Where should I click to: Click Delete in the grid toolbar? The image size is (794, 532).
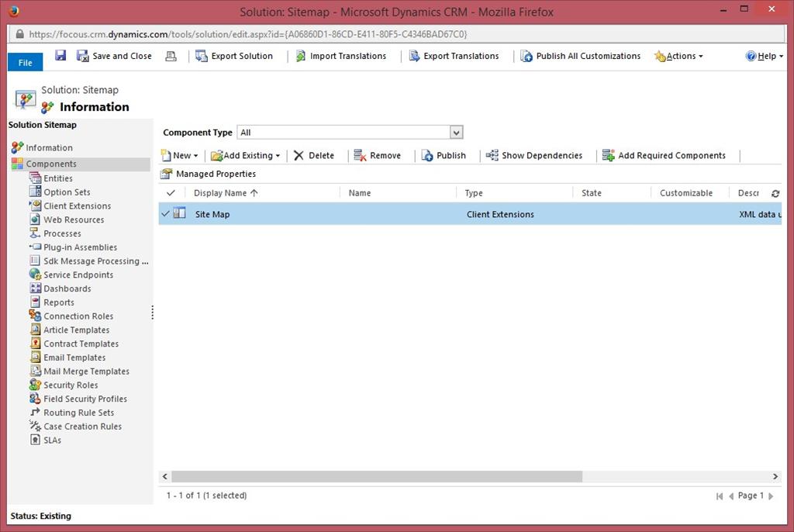click(314, 156)
